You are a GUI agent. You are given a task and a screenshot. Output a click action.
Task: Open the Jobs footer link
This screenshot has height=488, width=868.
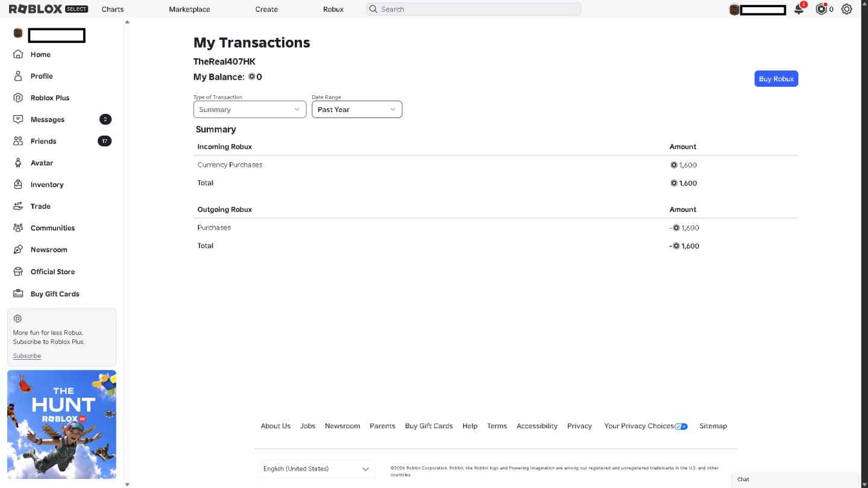[x=308, y=426]
